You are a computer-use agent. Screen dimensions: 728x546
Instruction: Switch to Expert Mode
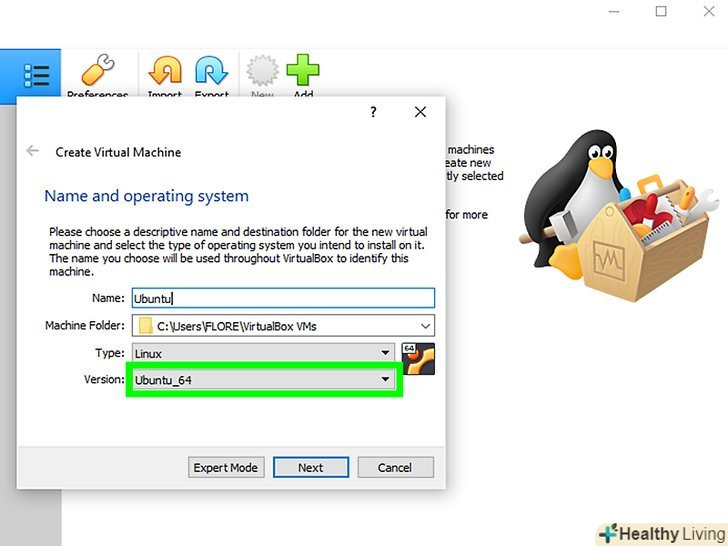(x=226, y=467)
